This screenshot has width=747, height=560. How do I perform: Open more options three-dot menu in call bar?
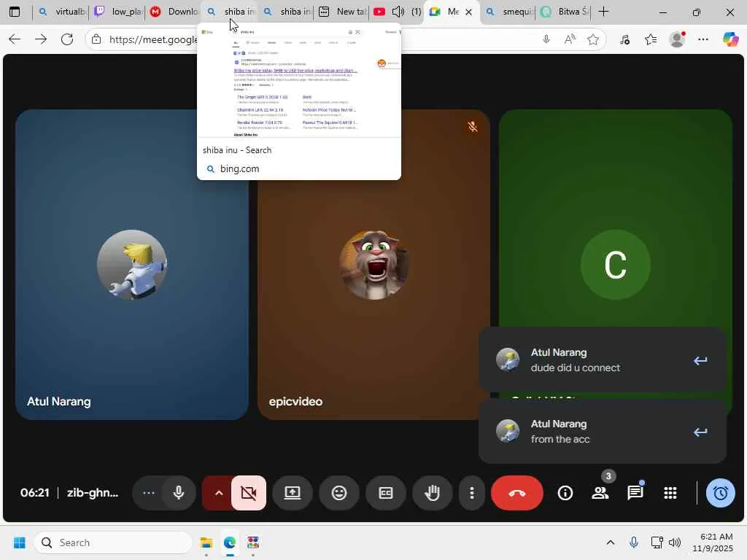pyautogui.click(x=472, y=493)
